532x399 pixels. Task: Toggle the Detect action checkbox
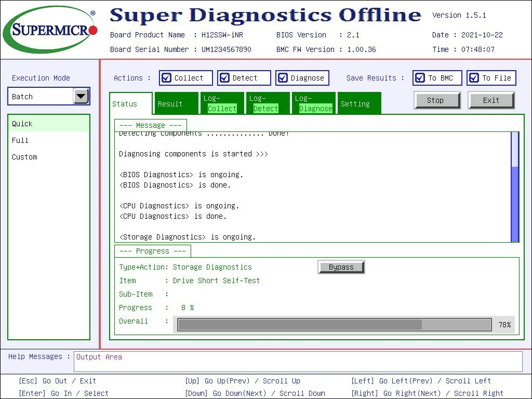(x=225, y=78)
